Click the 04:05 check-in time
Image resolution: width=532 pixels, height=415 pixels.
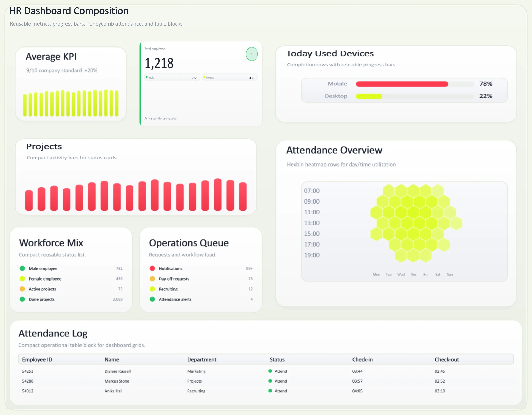pyautogui.click(x=357, y=391)
